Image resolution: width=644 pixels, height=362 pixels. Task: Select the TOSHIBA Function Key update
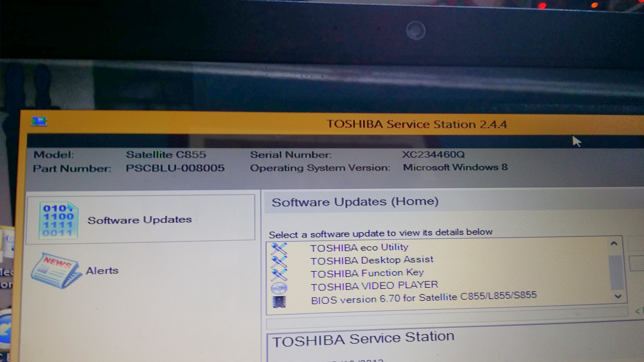[x=367, y=273]
